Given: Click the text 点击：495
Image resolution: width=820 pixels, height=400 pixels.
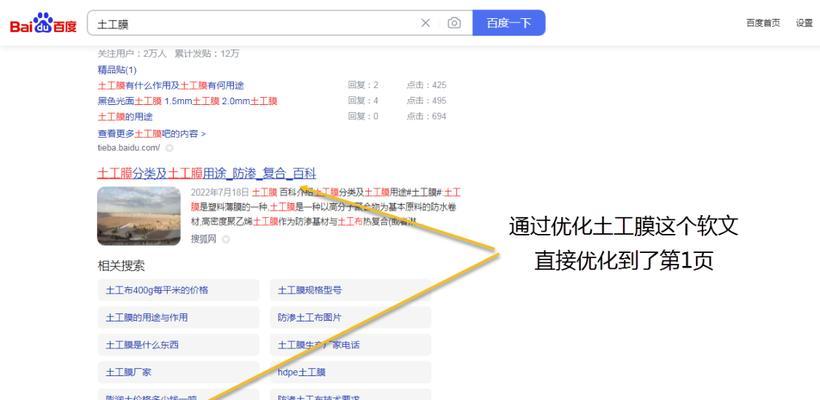Looking at the screenshot, I should 426,101.
